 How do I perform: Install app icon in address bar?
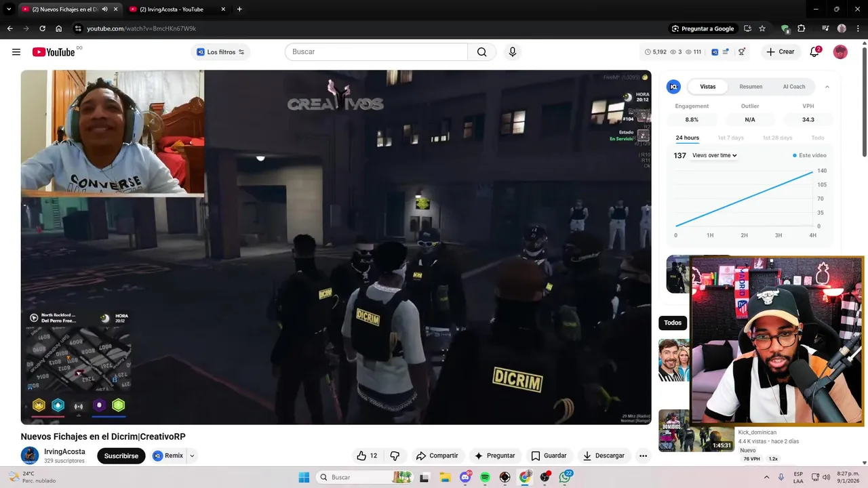click(747, 28)
